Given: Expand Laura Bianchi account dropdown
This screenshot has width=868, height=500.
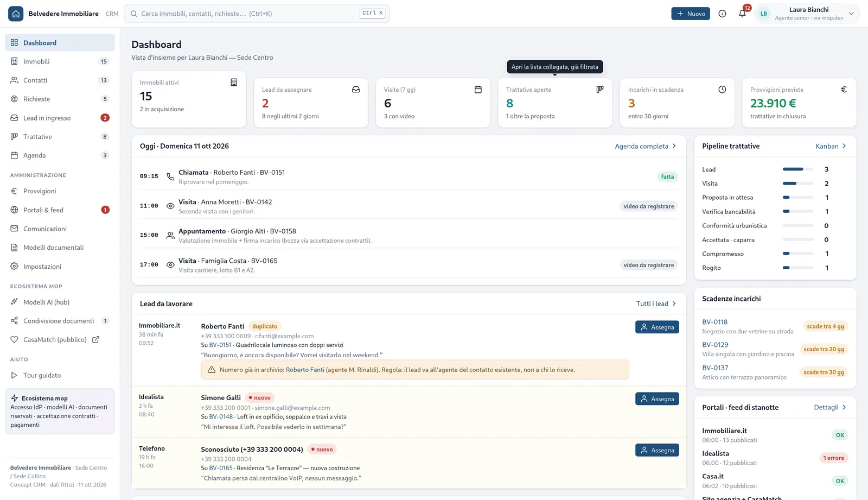Looking at the screenshot, I should 851,14.
